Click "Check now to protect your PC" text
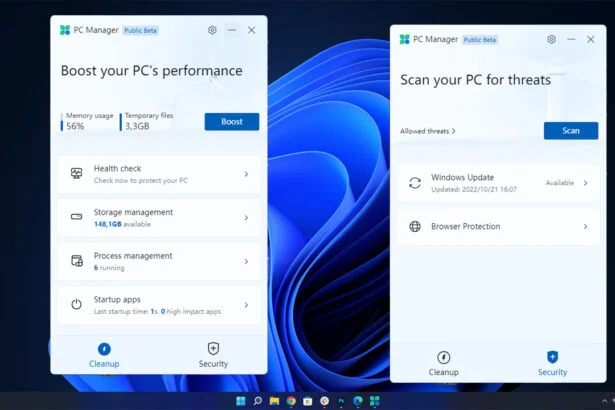The height and width of the screenshot is (410, 615). [x=141, y=180]
